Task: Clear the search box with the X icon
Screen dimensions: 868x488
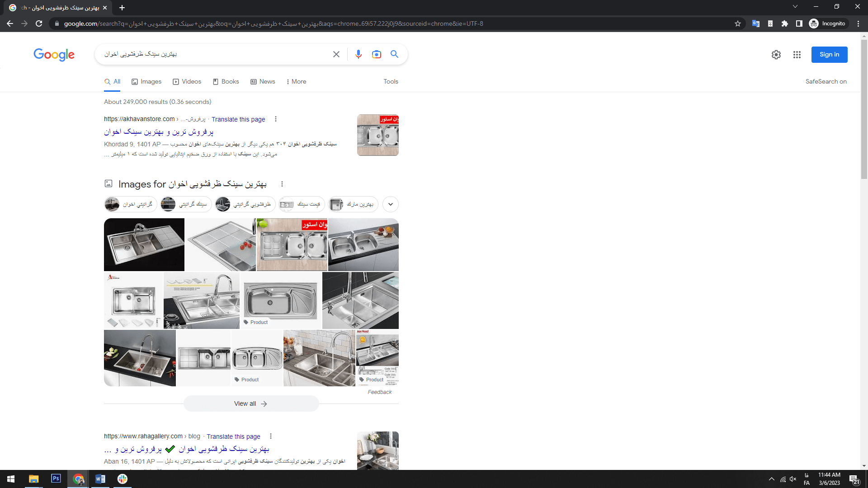Action: [x=336, y=54]
